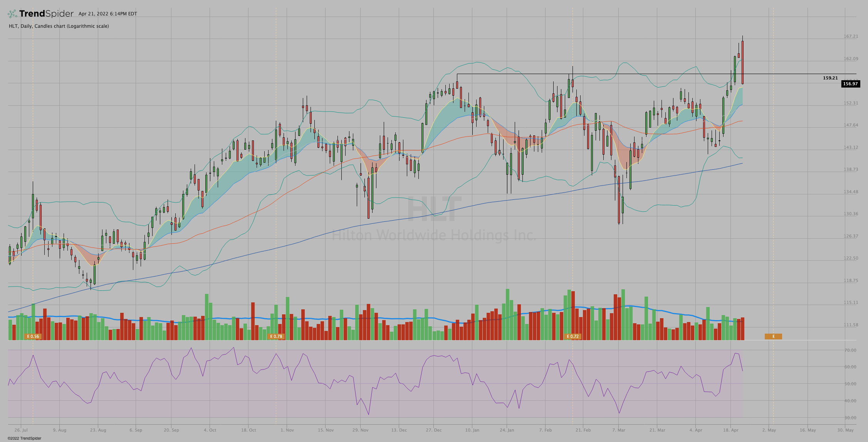This screenshot has height=442, width=868.
Task: Click the TrendSpider brand name text
Action: (46, 14)
